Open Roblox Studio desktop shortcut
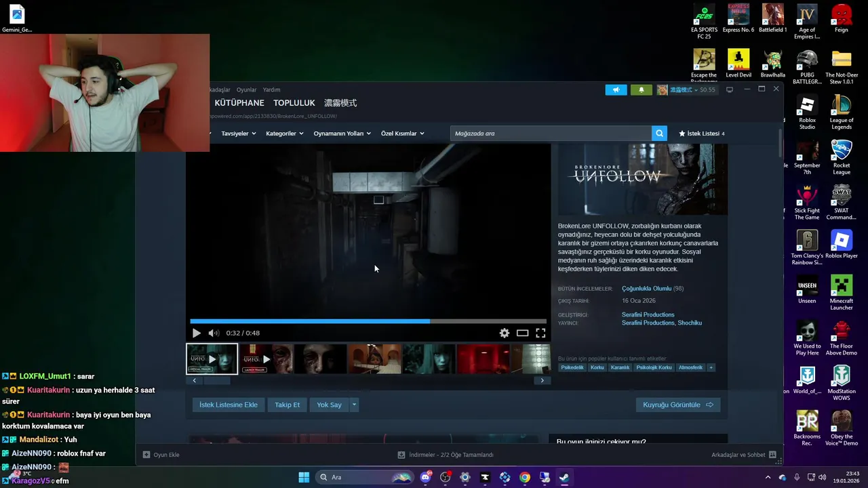Screen dimensions: 868x488 [x=807, y=113]
